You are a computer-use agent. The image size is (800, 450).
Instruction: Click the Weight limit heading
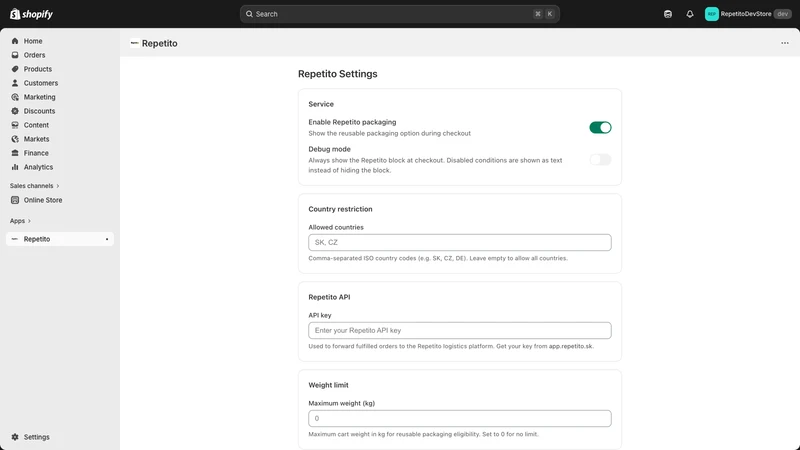pos(328,385)
